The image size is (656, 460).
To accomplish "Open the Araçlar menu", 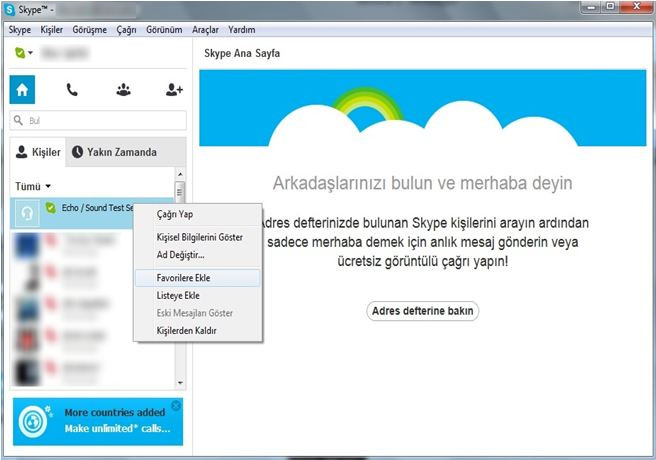I will 205,30.
